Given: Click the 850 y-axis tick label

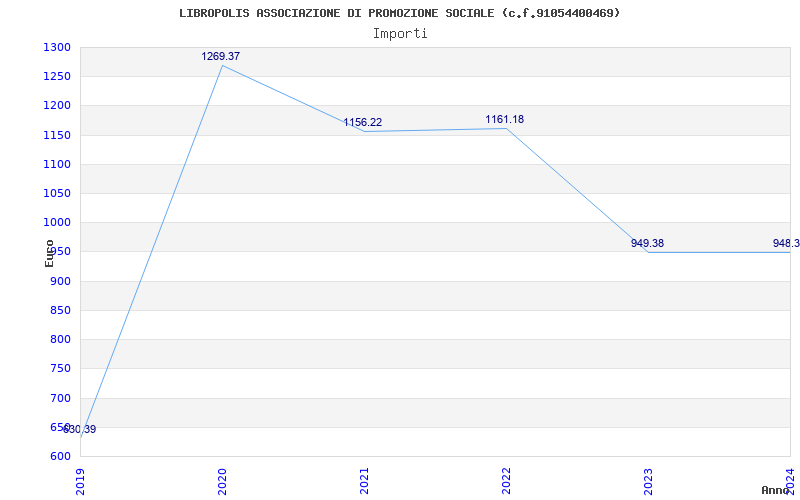Looking at the screenshot, I should pyautogui.click(x=60, y=310).
